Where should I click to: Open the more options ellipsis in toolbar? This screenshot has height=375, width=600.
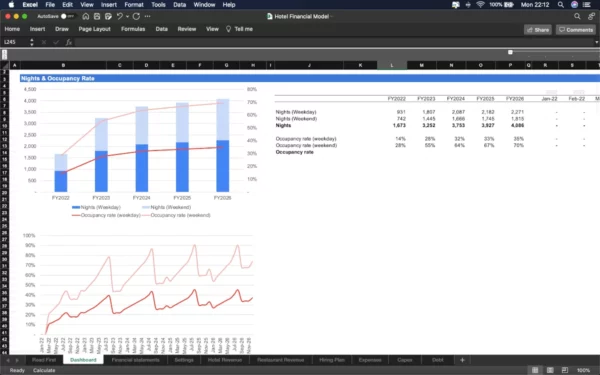(x=148, y=16)
